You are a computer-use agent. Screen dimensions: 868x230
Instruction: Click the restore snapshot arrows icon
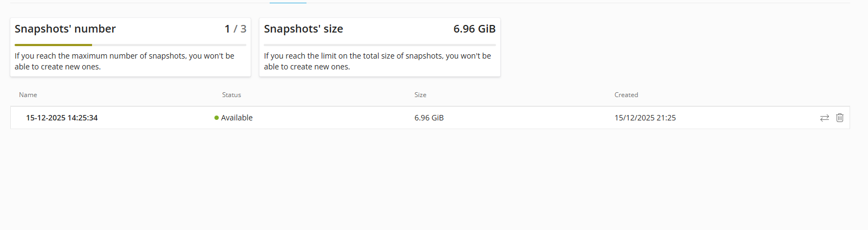pyautogui.click(x=824, y=118)
